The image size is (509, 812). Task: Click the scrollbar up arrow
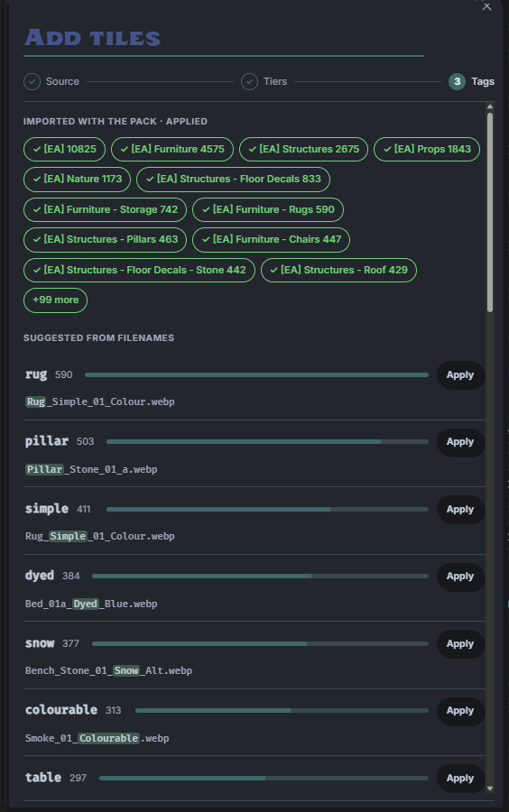pos(490,107)
